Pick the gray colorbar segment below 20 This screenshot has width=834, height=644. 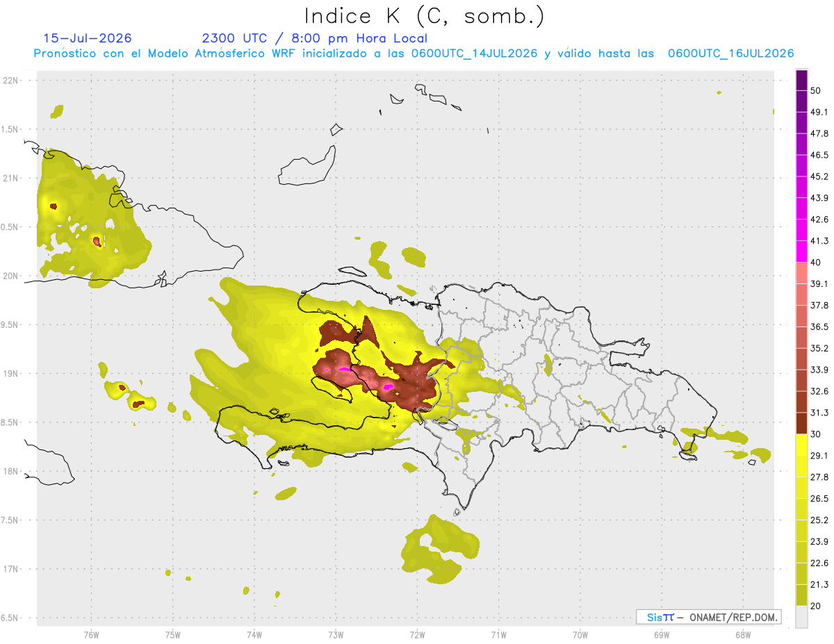click(801, 617)
